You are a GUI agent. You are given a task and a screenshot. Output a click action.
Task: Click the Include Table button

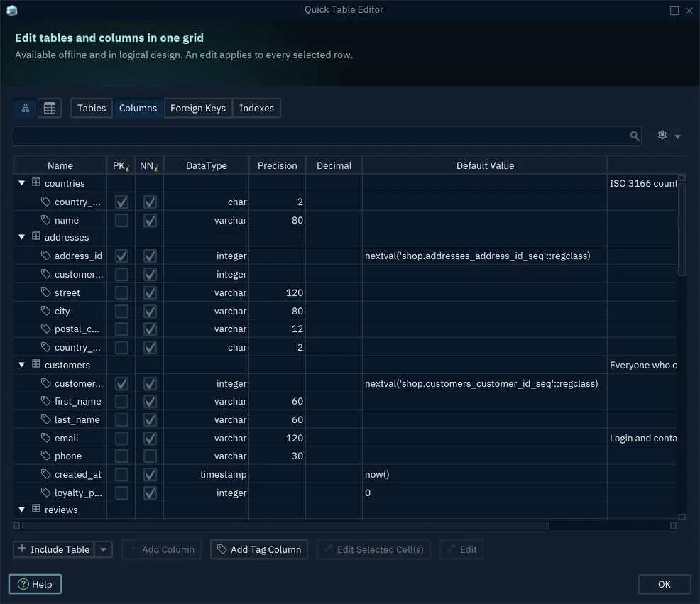[x=55, y=549]
